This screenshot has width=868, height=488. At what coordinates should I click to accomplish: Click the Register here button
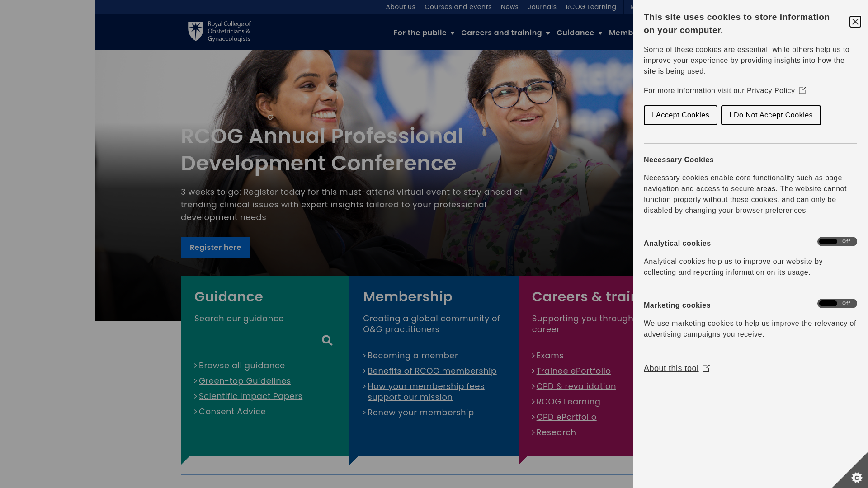point(216,248)
